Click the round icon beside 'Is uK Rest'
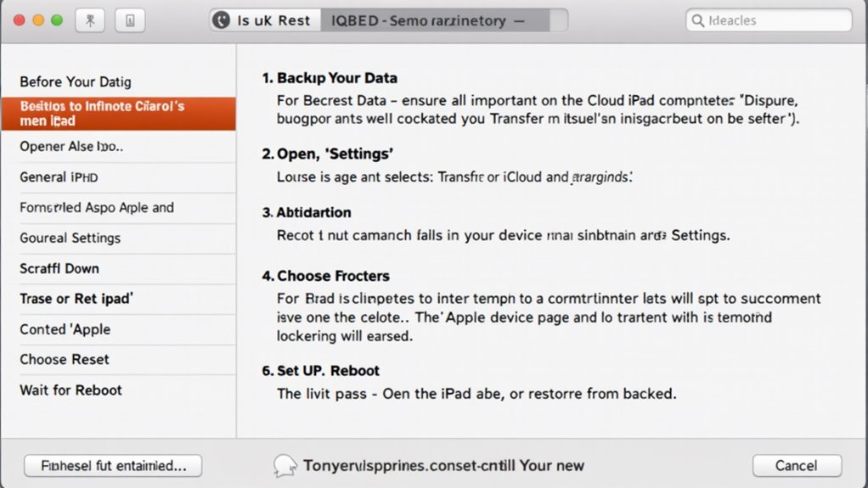 point(222,20)
